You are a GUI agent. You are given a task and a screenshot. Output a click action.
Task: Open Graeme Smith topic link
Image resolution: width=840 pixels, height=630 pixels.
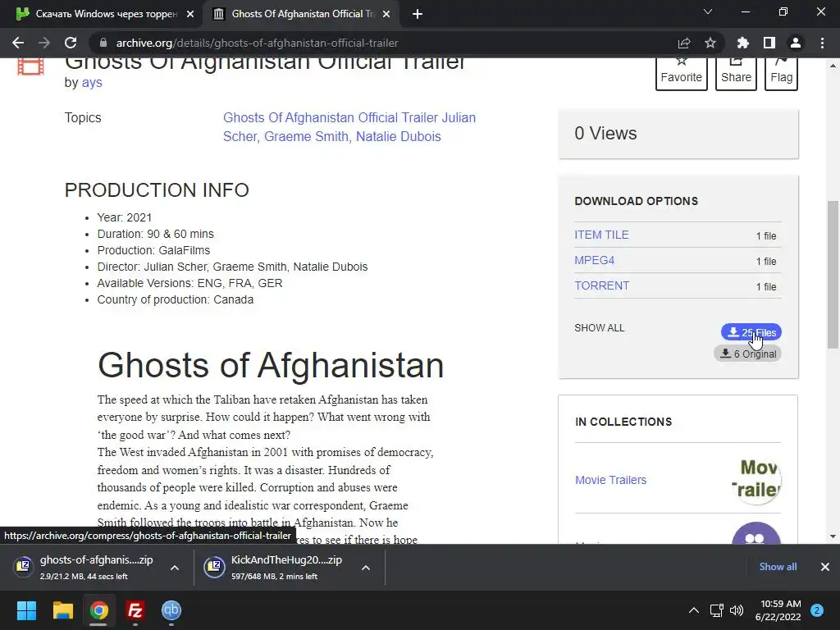tap(306, 137)
